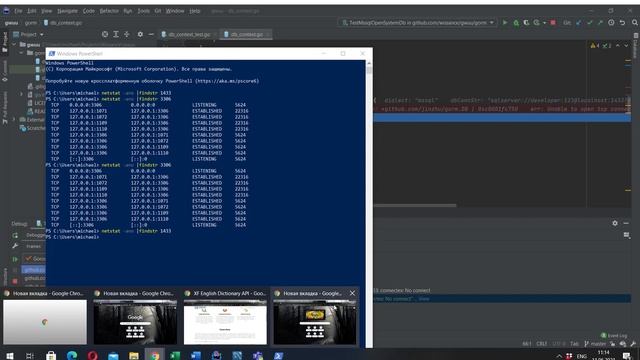Screen dimensions: 640x360
Task: Open XF English Dictionary API Chrome thumbnail
Action: click(225, 317)
